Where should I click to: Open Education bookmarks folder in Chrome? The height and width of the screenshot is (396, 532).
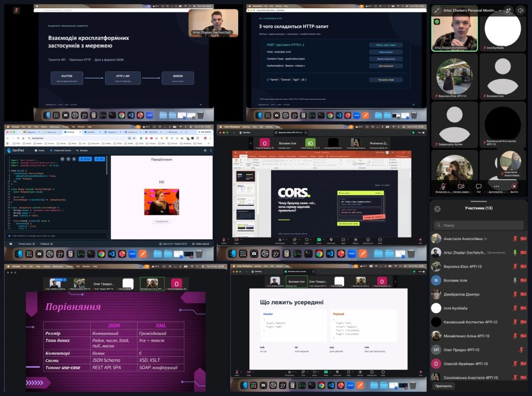click(x=94, y=143)
